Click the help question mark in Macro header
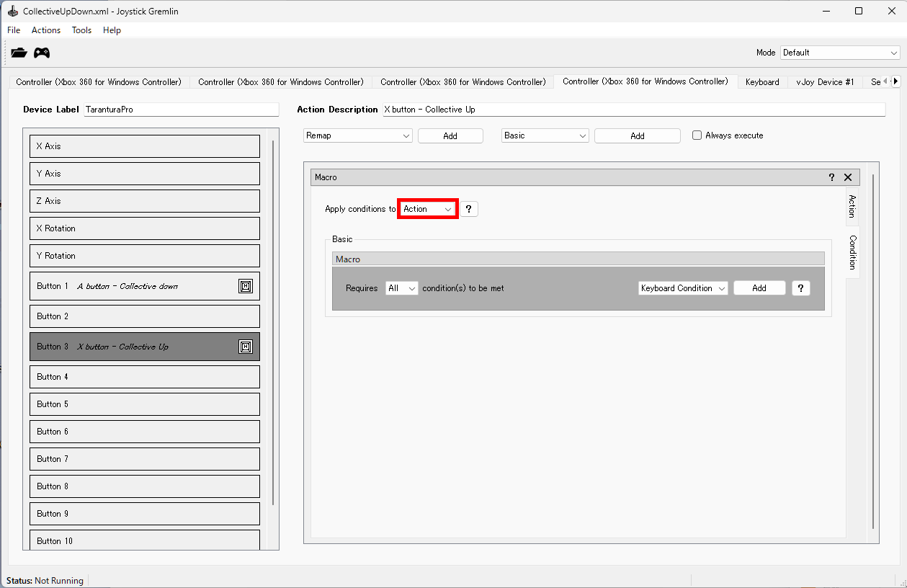This screenshot has height=588, width=907. 831,177
